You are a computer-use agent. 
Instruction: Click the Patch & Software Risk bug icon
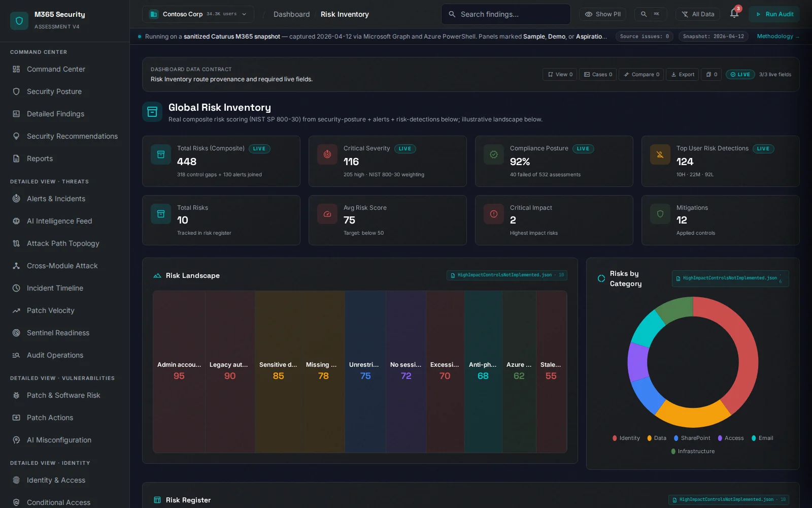tap(16, 395)
